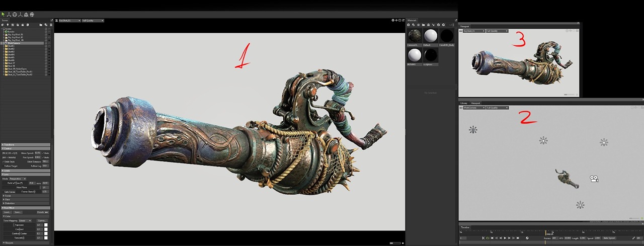Expand the Flare section
Viewport: 644px width, 246px height.
25,199
